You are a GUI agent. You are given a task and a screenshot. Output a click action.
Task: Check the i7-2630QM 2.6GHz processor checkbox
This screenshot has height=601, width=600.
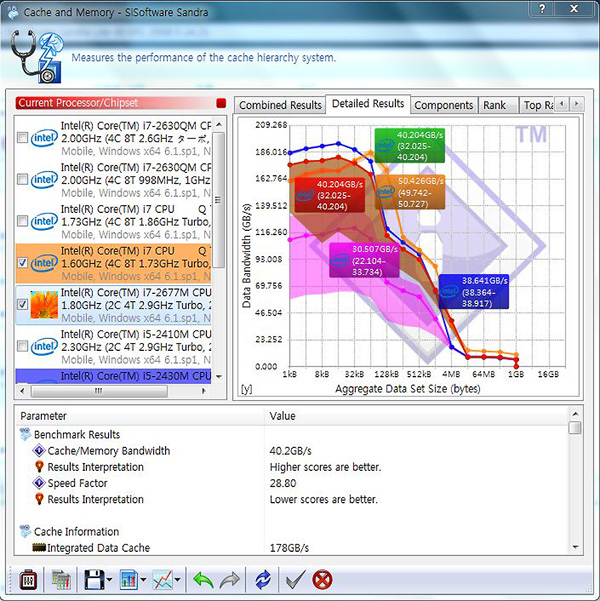(23, 138)
